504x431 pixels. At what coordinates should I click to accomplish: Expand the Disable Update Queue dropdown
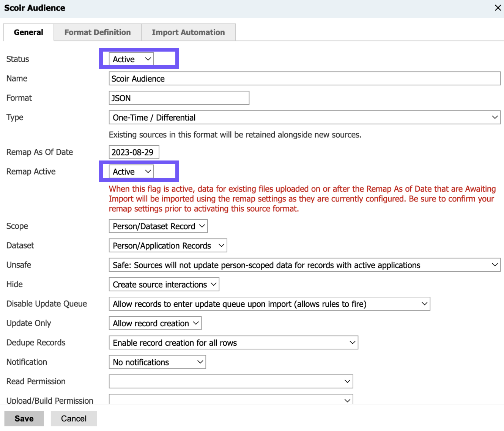coord(269,304)
